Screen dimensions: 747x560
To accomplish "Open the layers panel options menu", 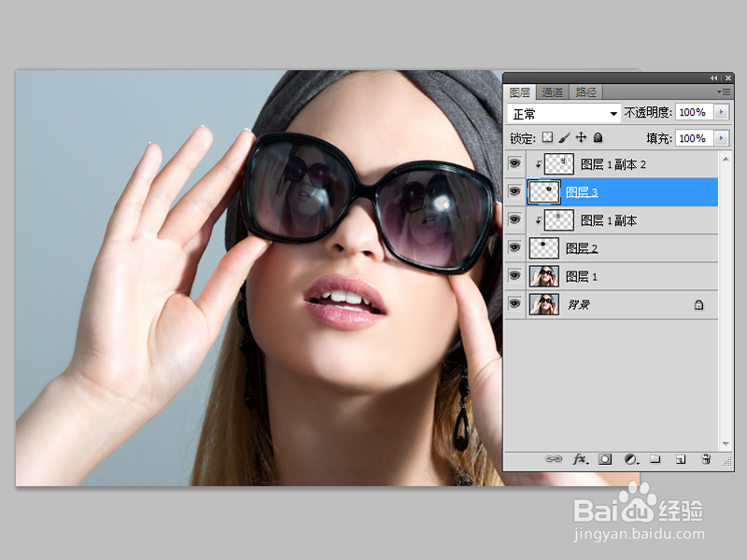I will (723, 91).
